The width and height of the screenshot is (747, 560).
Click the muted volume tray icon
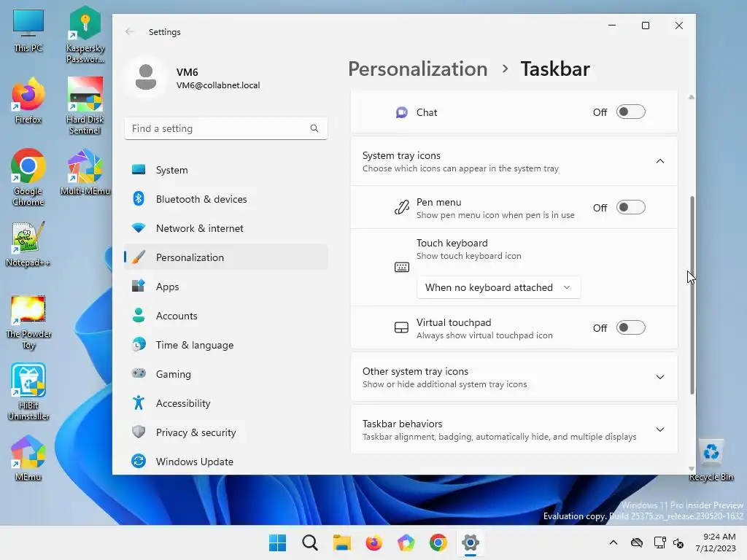[678, 542]
